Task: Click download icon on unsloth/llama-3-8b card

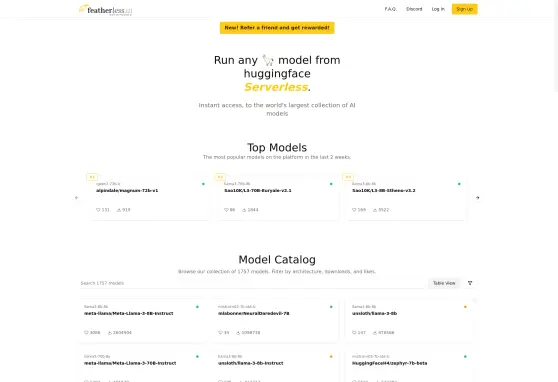Action: coord(375,333)
